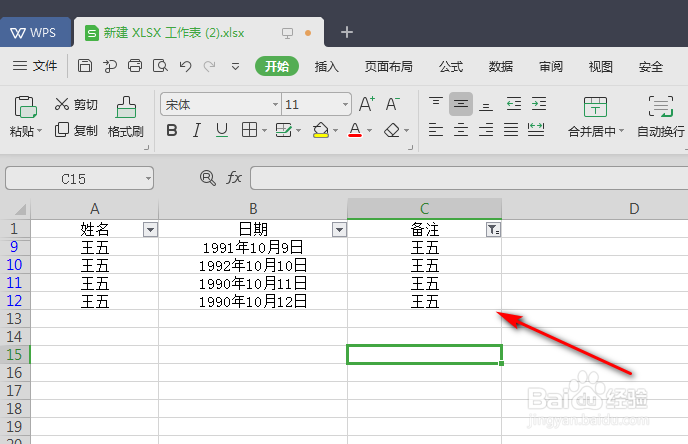688x444 pixels.
Task: Open the 审阅 Review tab
Action: click(x=551, y=67)
